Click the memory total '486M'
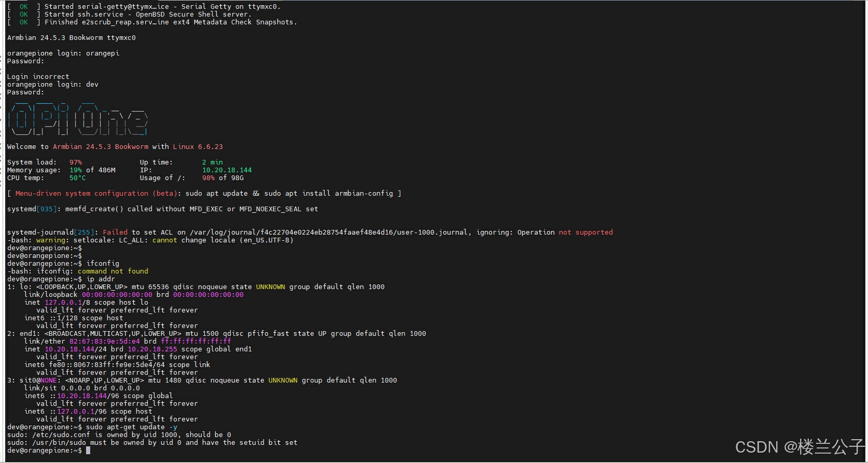 tap(107, 170)
